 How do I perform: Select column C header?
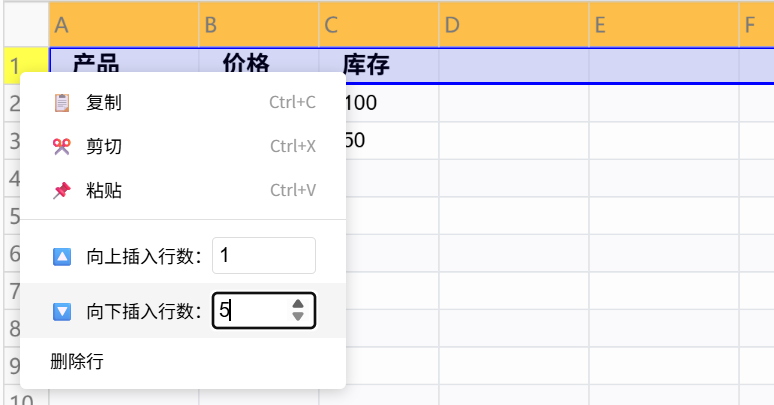[x=378, y=25]
